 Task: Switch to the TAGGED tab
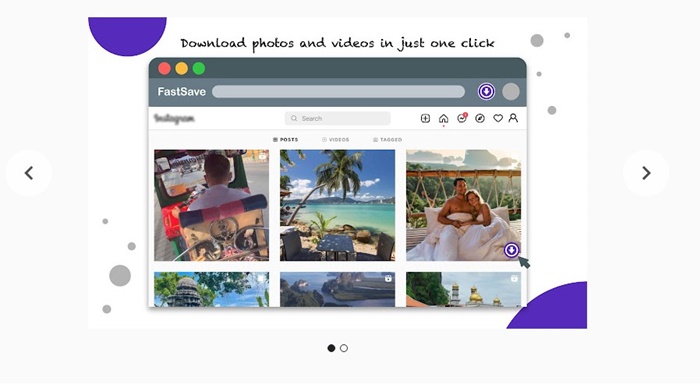(388, 140)
